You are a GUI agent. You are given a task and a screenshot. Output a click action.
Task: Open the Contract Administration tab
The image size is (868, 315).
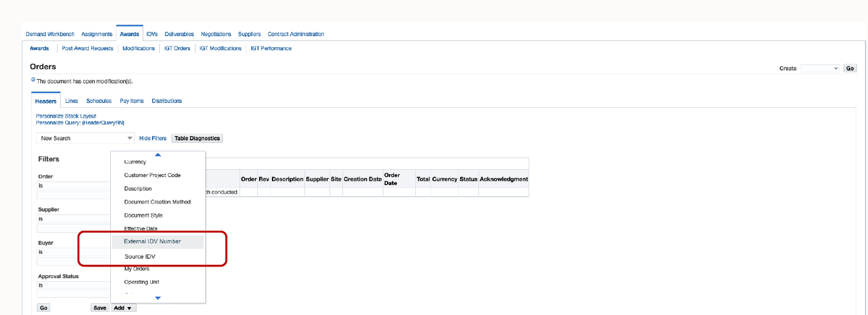(296, 34)
